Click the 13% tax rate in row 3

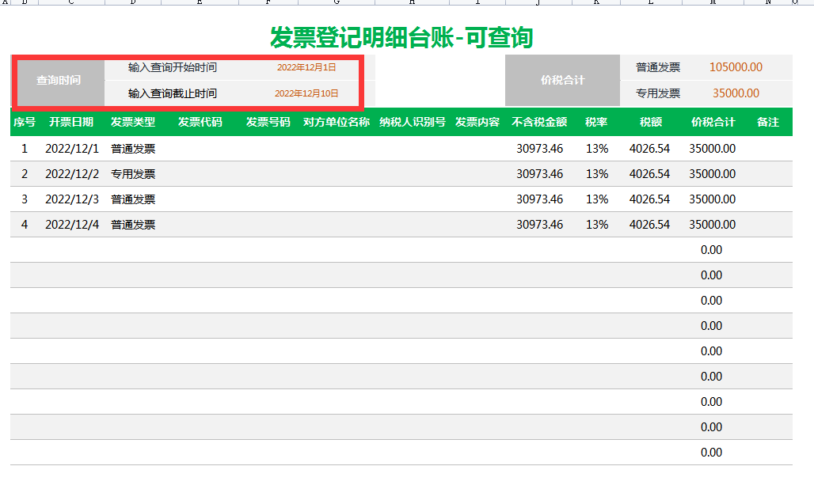pyautogui.click(x=597, y=199)
